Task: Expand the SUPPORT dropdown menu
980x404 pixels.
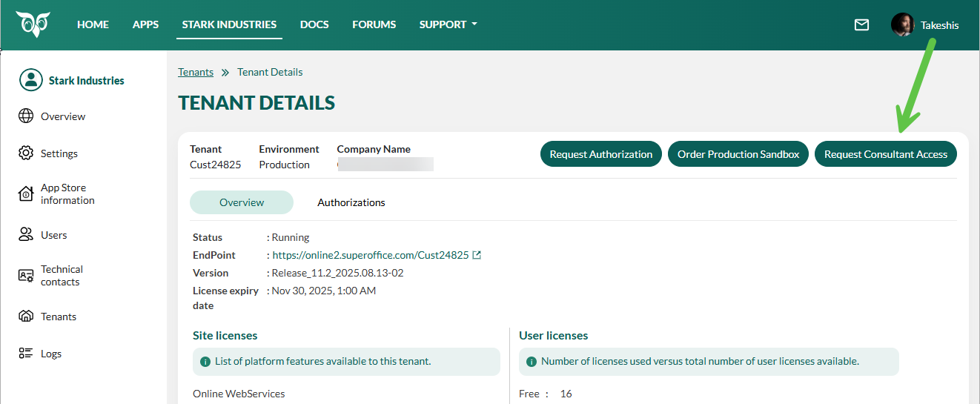Action: [448, 24]
